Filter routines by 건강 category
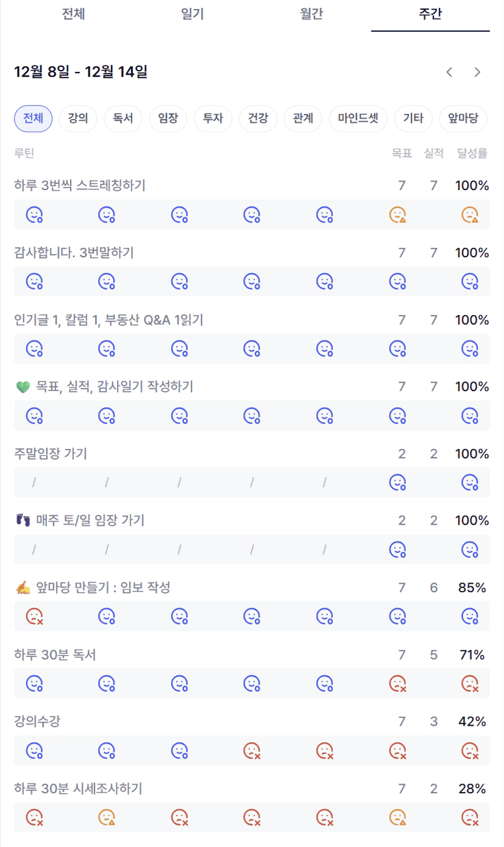Viewport: 504px width, 847px height. click(x=258, y=118)
